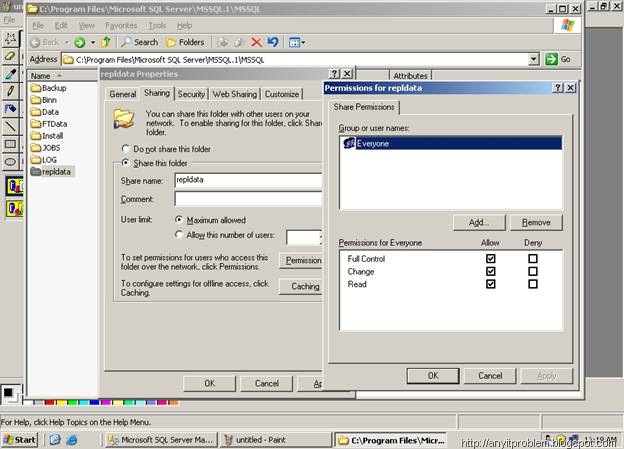Click the Move To folder icon
This screenshot has width=624, height=449.
tap(222, 42)
